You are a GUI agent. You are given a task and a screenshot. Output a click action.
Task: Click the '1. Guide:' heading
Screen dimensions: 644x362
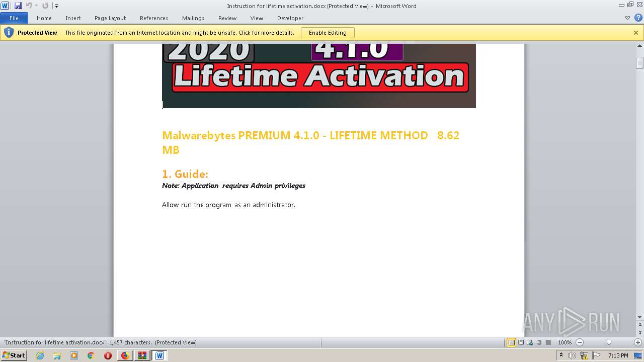coord(185,174)
